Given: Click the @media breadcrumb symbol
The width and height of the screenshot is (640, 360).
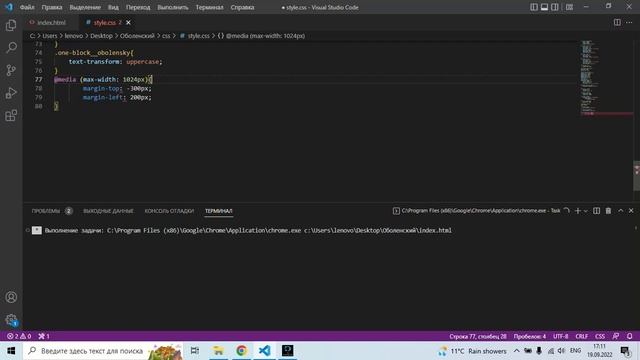Looking at the screenshot, I should coord(261,36).
